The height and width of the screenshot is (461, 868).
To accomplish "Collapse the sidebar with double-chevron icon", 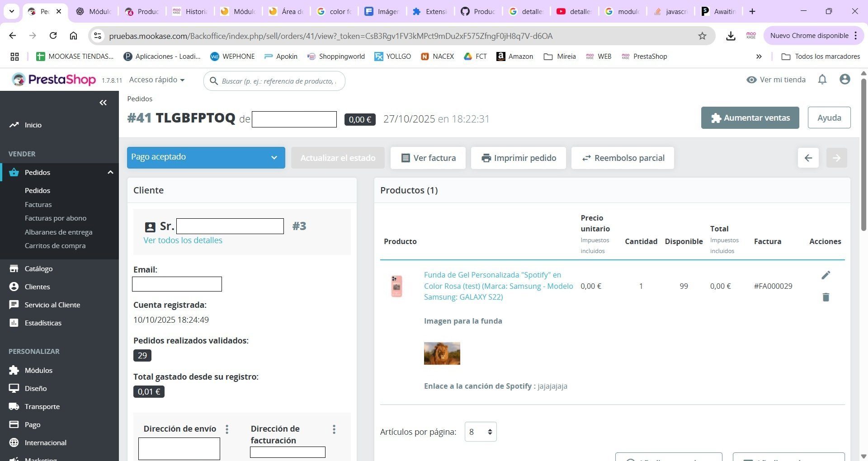I will [103, 103].
